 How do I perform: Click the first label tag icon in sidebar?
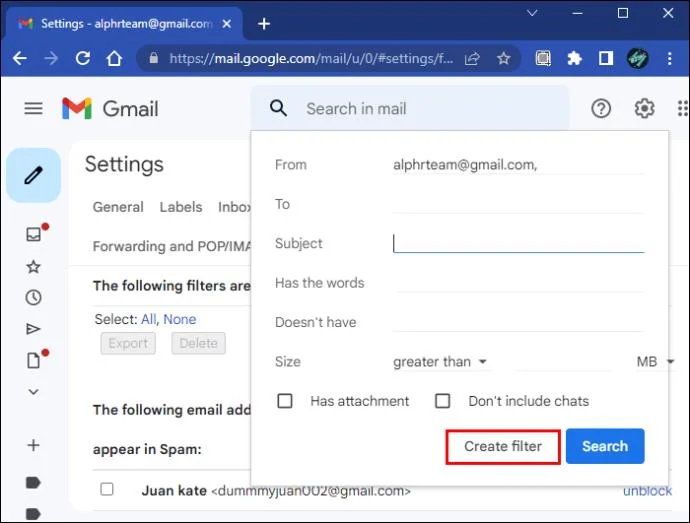(33, 482)
